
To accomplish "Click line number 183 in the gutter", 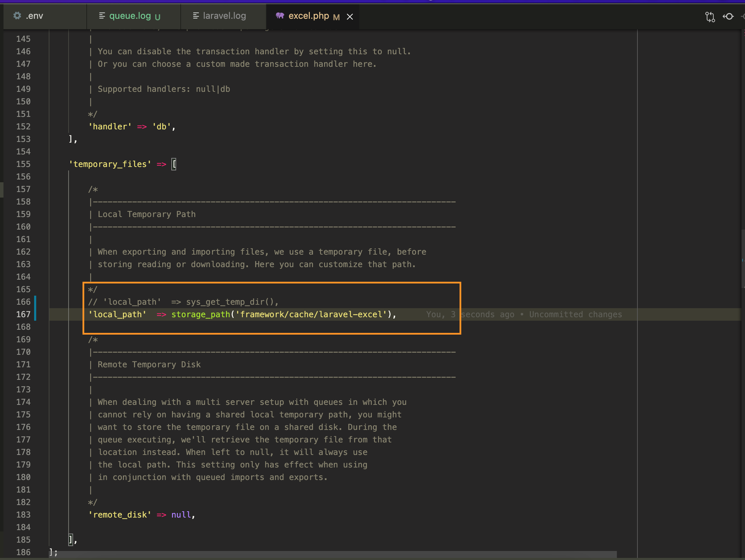I will click(23, 515).
